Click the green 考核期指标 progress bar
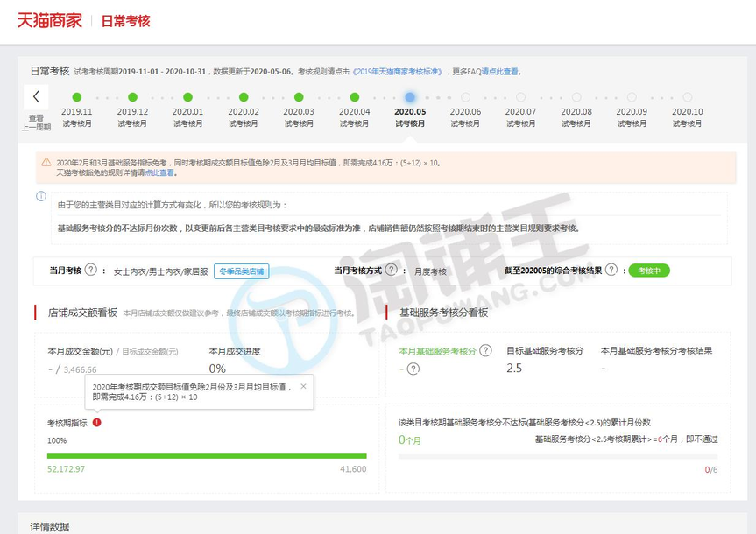 [207, 456]
